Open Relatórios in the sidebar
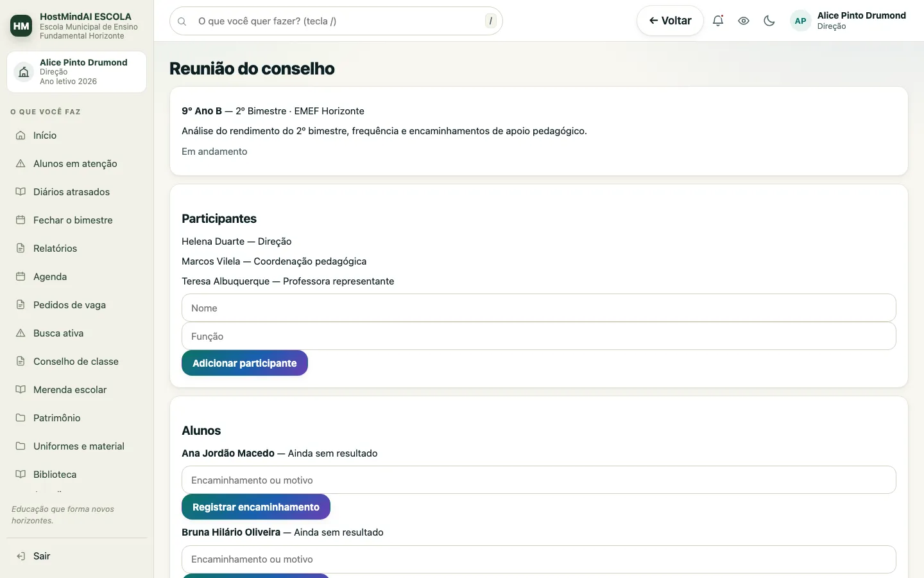This screenshot has width=924, height=578. (77, 249)
